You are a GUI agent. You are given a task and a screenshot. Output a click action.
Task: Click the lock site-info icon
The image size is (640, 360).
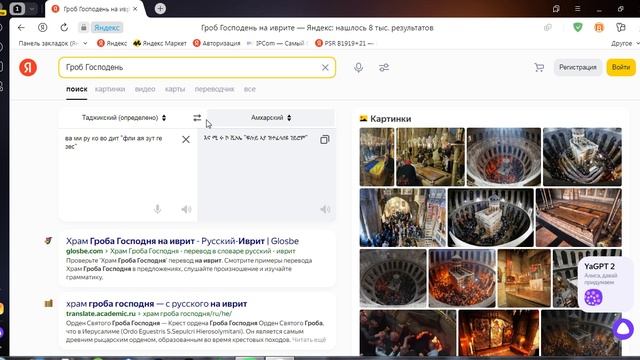coord(84,28)
